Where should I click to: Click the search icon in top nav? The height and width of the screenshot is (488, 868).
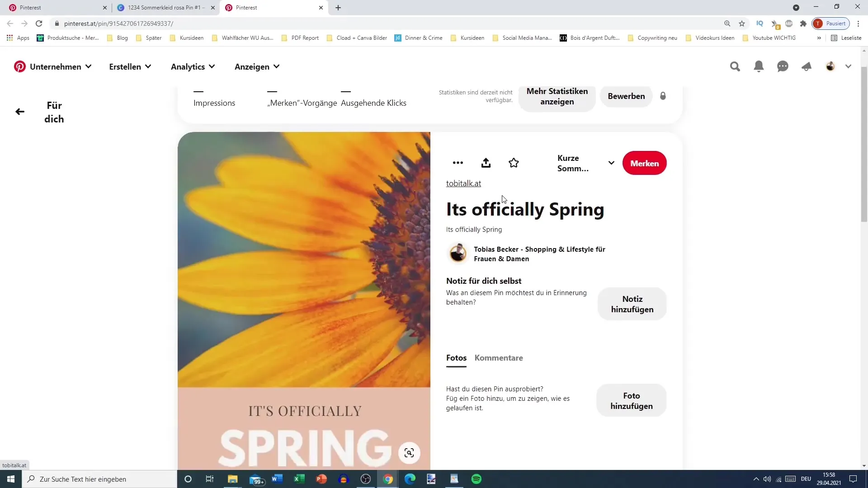pyautogui.click(x=735, y=67)
